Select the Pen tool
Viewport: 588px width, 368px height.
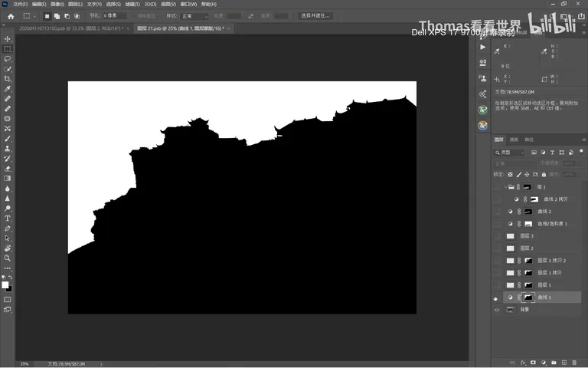[x=7, y=228]
